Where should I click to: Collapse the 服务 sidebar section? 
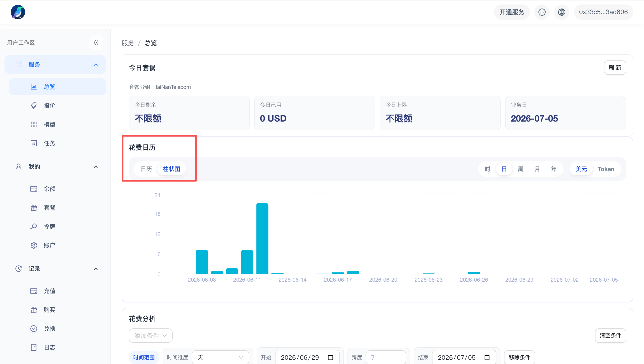point(95,65)
